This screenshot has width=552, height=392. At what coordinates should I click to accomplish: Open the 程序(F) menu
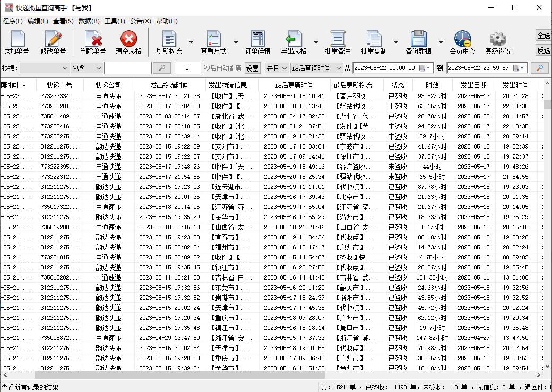(12, 21)
